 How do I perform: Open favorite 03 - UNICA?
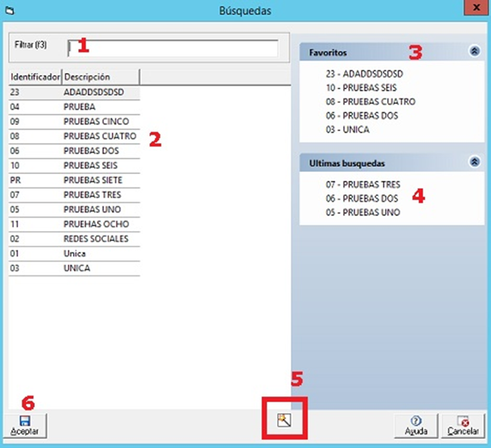point(347,129)
